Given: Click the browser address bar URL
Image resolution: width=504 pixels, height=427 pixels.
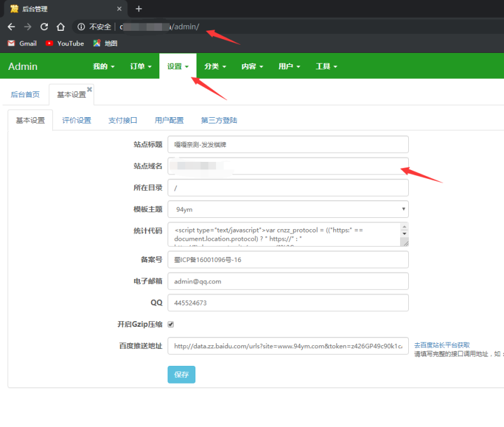Looking at the screenshot, I should pos(160,26).
